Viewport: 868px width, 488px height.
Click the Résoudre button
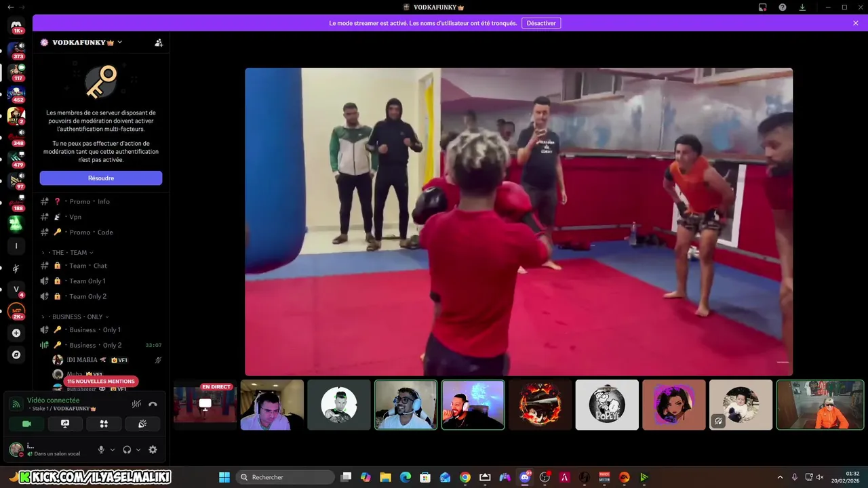[101, 178]
